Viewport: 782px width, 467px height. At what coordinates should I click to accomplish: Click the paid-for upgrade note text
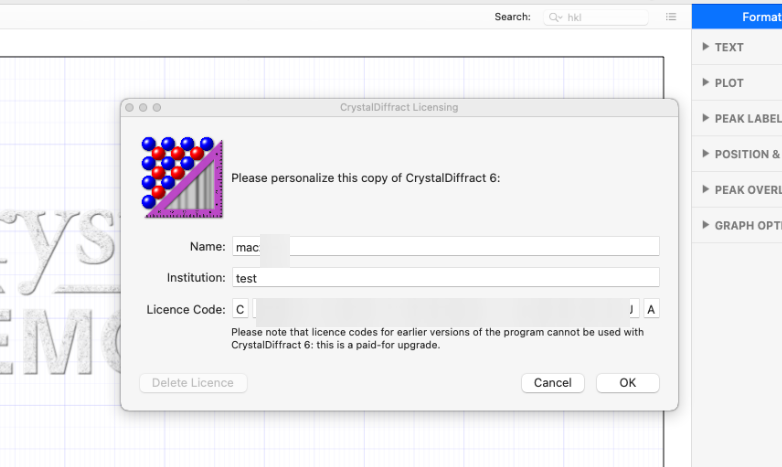tap(437, 338)
